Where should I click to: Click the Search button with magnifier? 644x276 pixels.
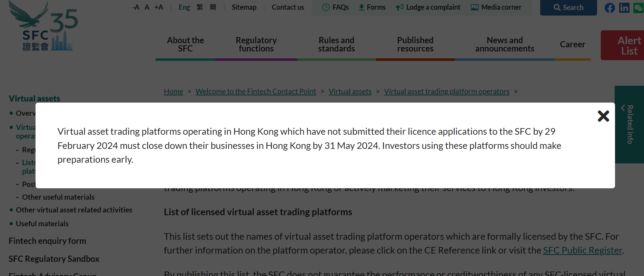568,8
